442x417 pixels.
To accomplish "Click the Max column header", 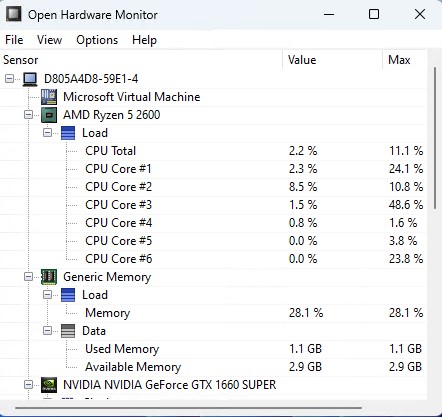I will click(x=405, y=60).
